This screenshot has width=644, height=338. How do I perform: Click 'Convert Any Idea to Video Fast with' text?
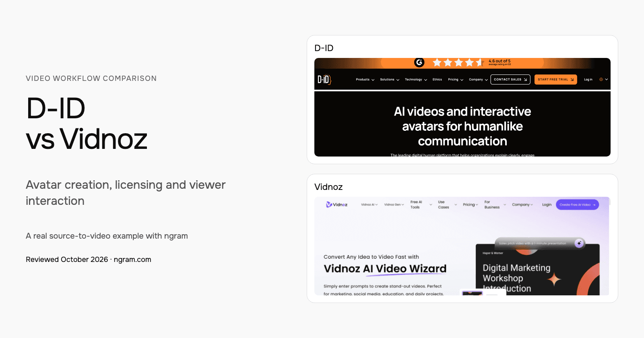point(371,257)
